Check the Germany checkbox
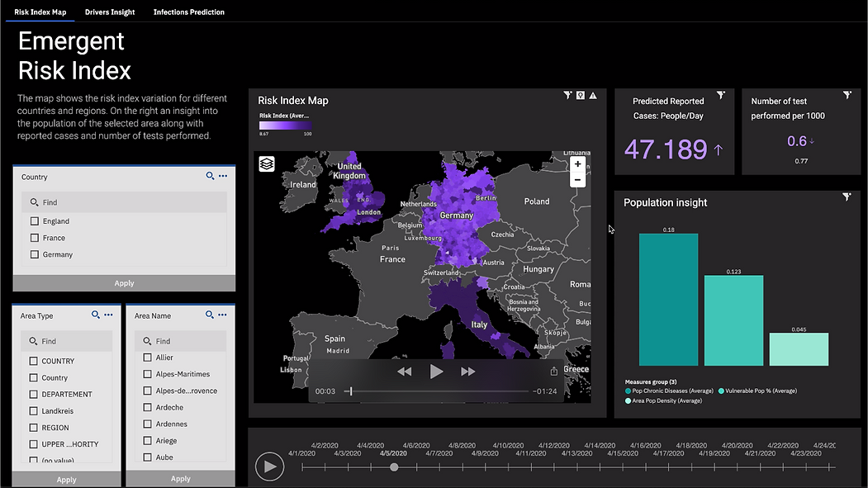 pyautogui.click(x=35, y=254)
